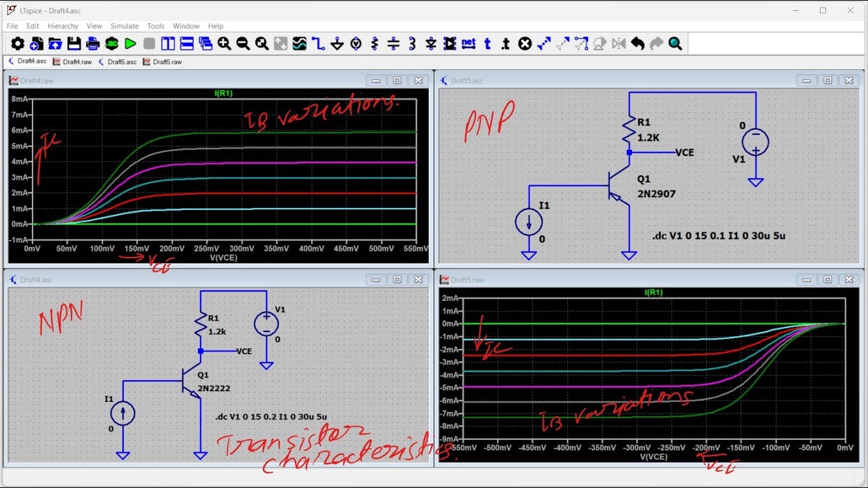Click the I1 current source symbol in Draft4.asc
The width and height of the screenshot is (868, 488).
tap(123, 413)
